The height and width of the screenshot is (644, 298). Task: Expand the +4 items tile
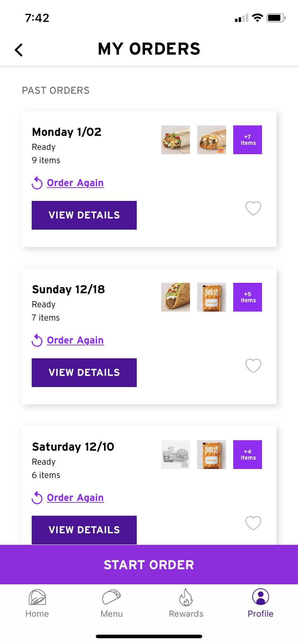(x=248, y=455)
